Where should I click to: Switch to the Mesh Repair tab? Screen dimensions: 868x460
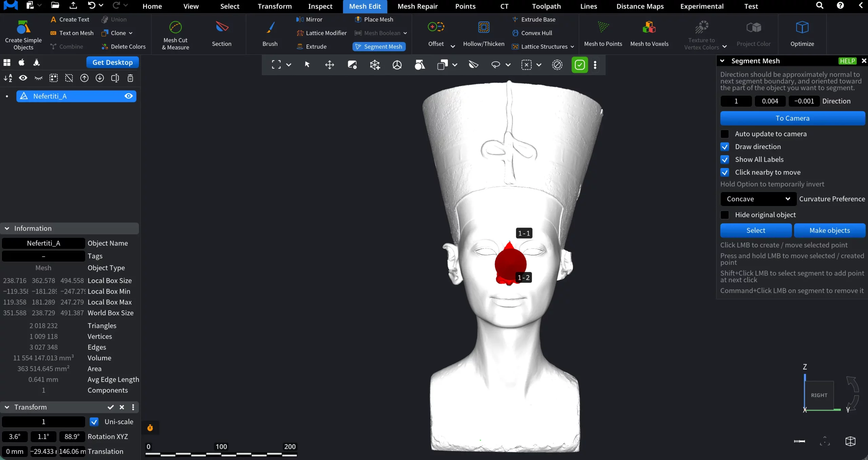pyautogui.click(x=417, y=6)
